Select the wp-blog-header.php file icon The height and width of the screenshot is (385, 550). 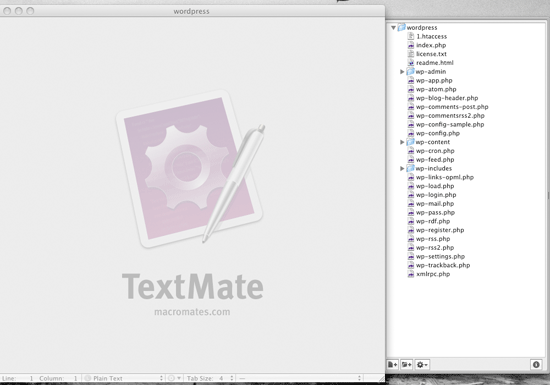point(411,98)
